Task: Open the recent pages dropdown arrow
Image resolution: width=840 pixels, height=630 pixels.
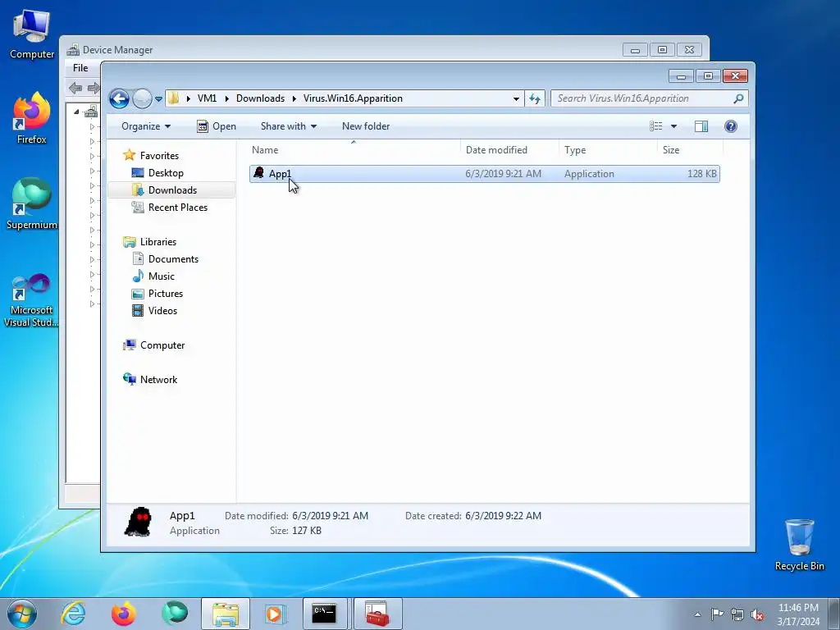Action: [x=158, y=99]
